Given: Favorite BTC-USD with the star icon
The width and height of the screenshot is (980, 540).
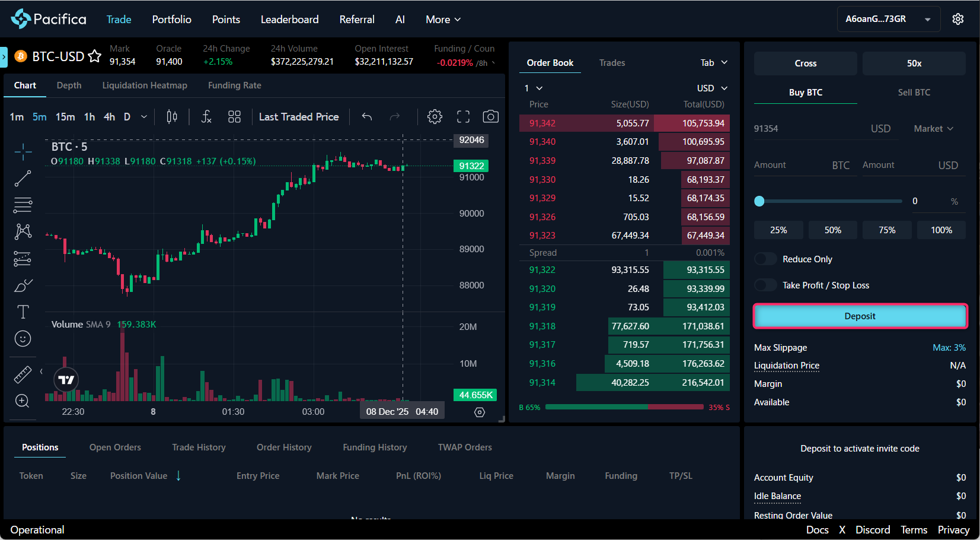Looking at the screenshot, I should [95, 56].
